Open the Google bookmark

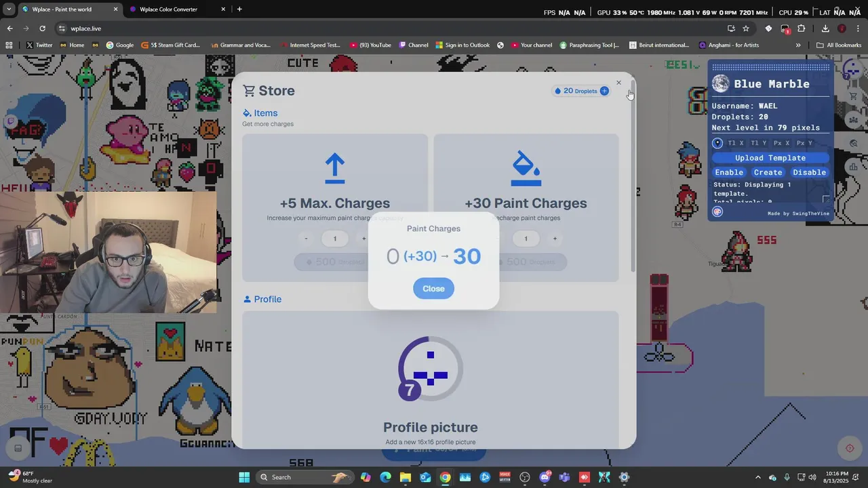click(119, 45)
